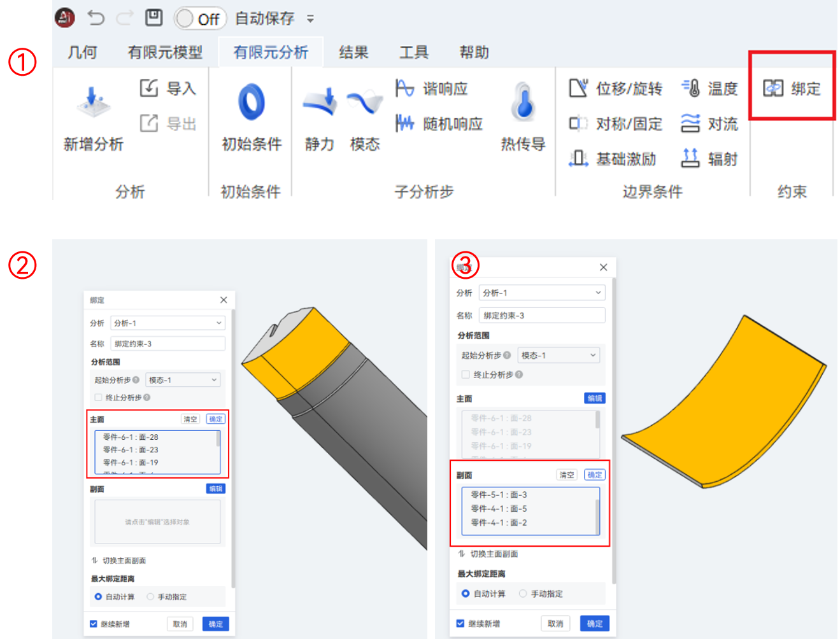Click 名称 field in left dialog
Image resolution: width=840 pixels, height=639 pixels.
167,343
